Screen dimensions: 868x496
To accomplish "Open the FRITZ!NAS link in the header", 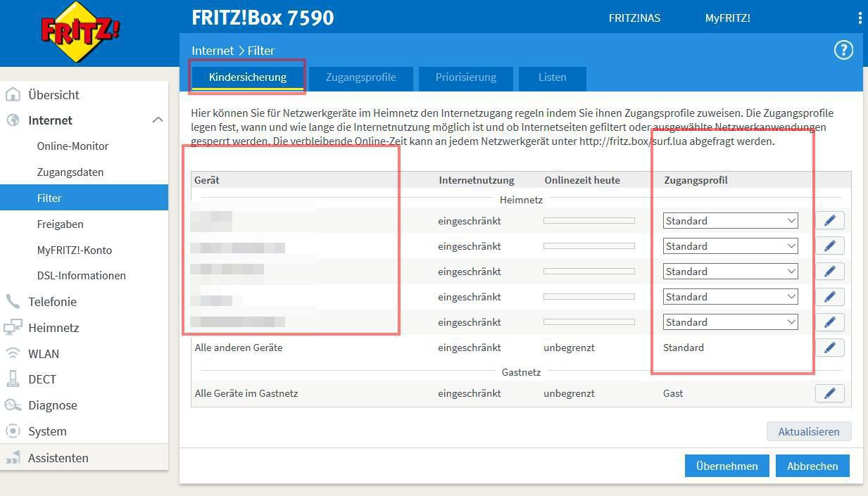I will 634,18.
